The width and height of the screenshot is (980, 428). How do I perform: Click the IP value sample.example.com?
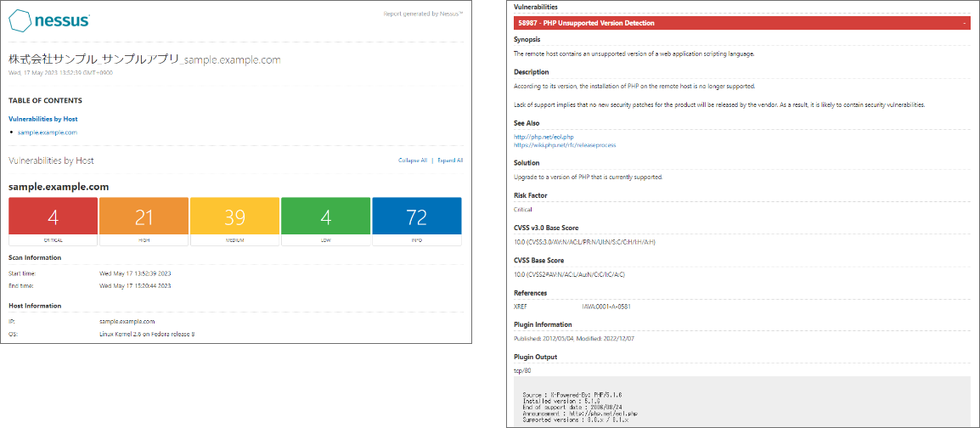point(127,321)
